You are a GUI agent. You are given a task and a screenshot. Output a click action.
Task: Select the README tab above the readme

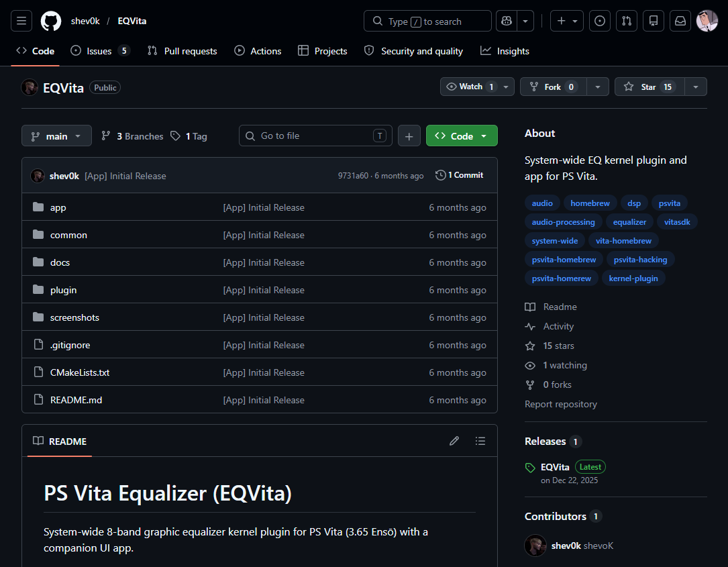[x=60, y=441]
